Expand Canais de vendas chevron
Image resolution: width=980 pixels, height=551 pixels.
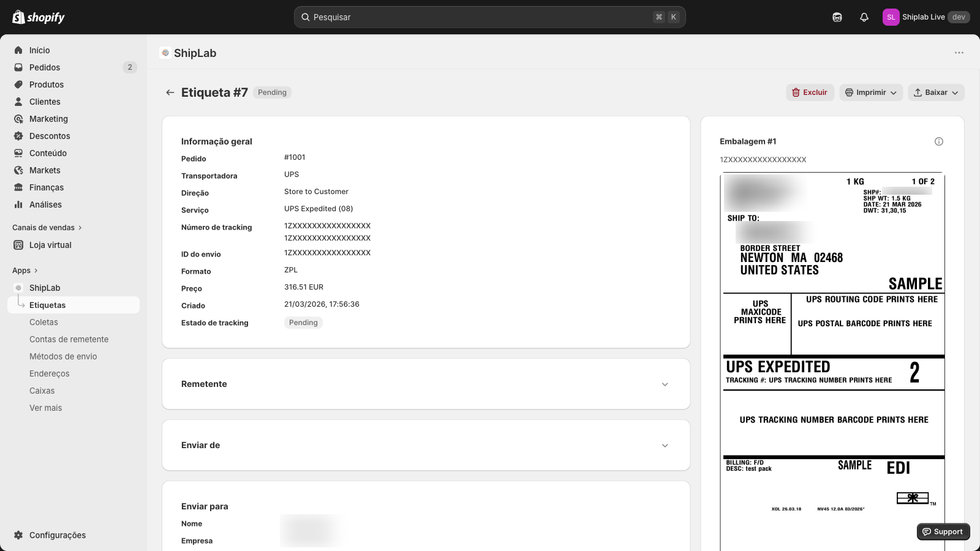pos(80,228)
